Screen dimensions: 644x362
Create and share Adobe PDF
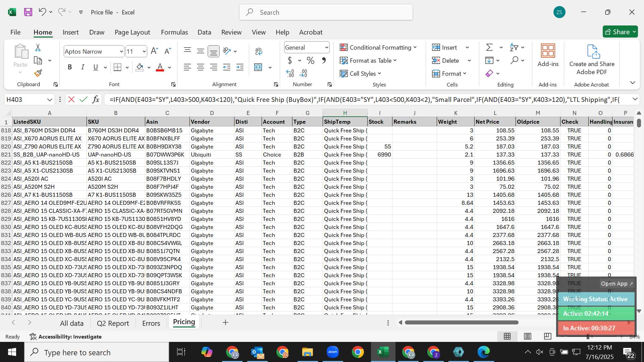(x=592, y=60)
